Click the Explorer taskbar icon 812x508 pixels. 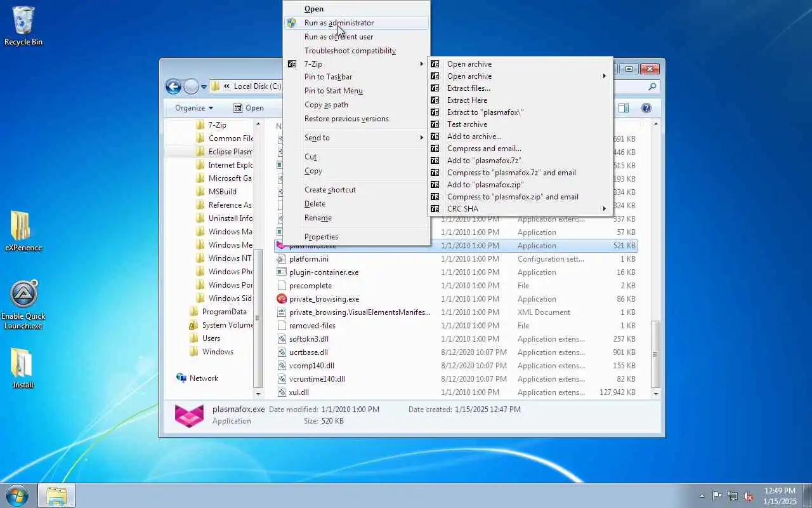[x=56, y=495]
